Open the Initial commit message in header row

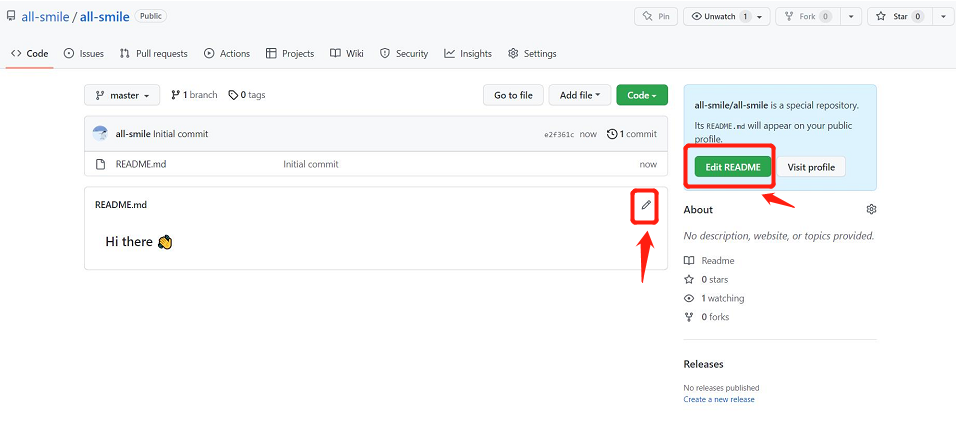[x=181, y=134]
